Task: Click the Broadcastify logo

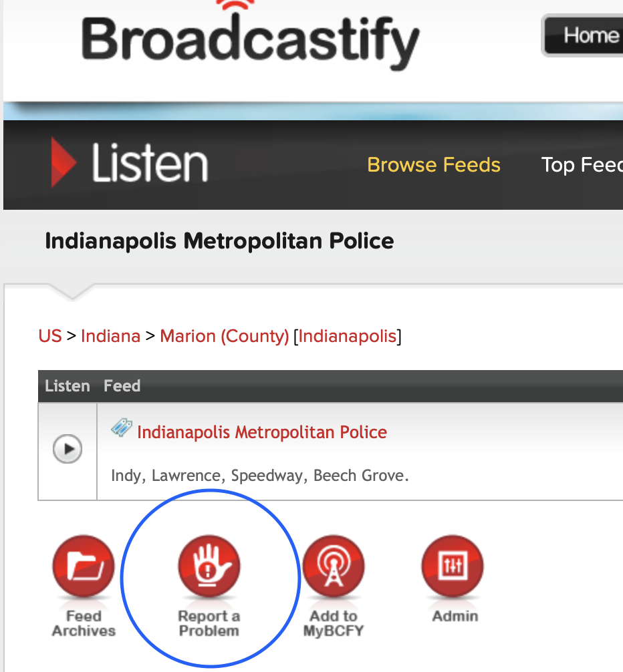Action: pos(250,41)
